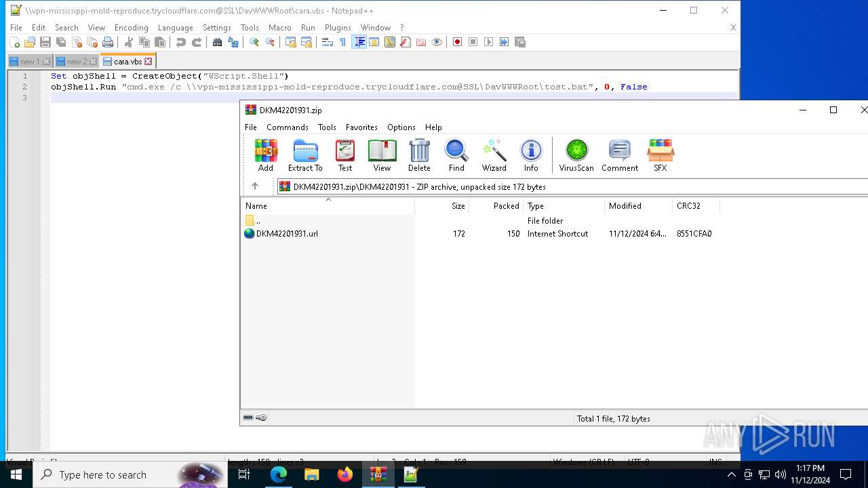Click the New file icon in Notepad++
This screenshot has height=488, width=868.
14,42
